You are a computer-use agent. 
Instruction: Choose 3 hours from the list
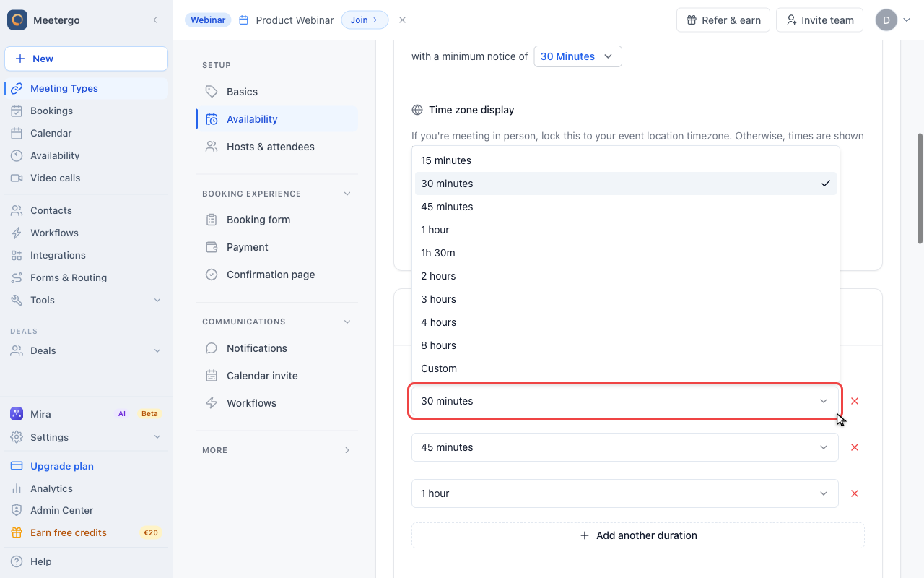point(626,299)
